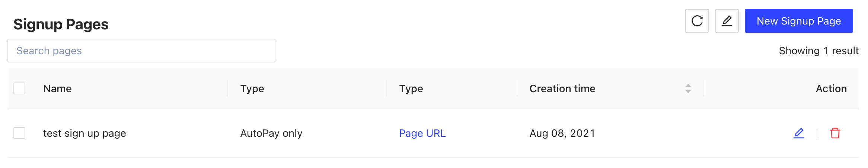Select the test sign up page name
Viewport: 868px width, 168px height.
84,133
